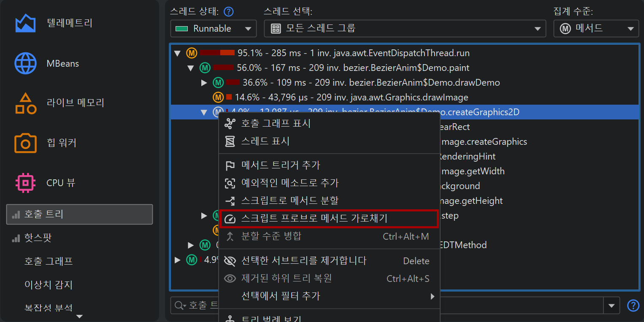Show more sidebar items with the down arrow
This screenshot has height=322, width=644.
coord(79,317)
